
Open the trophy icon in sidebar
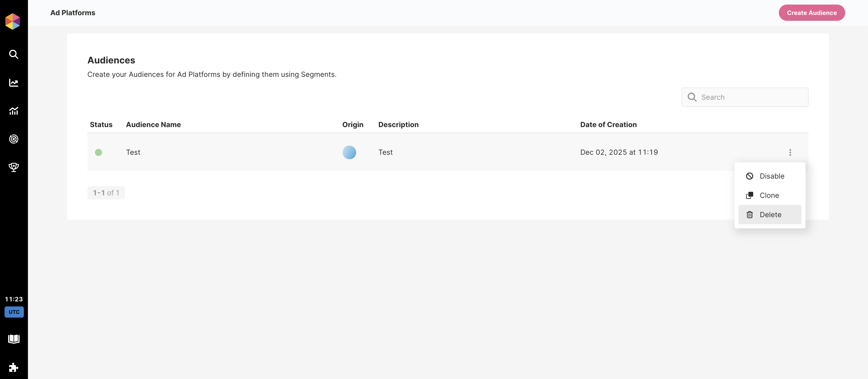pyautogui.click(x=13, y=167)
